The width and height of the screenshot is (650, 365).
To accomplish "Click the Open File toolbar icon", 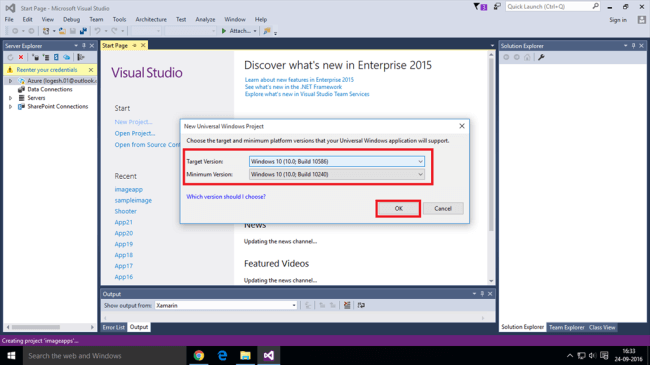I will [62, 31].
